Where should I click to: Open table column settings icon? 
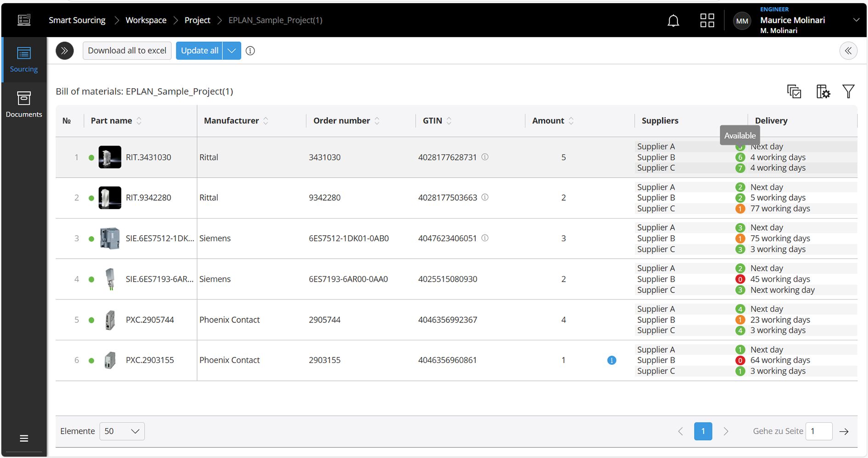823,91
